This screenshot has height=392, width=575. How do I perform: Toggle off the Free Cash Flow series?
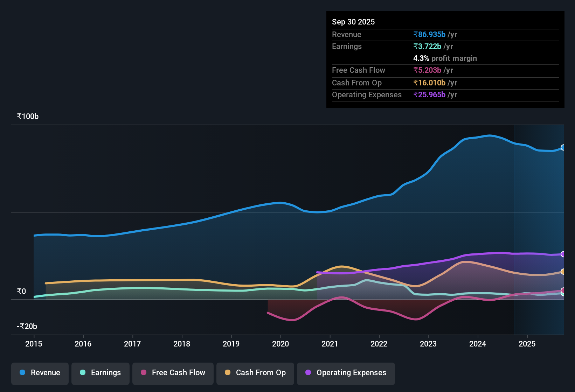173,373
